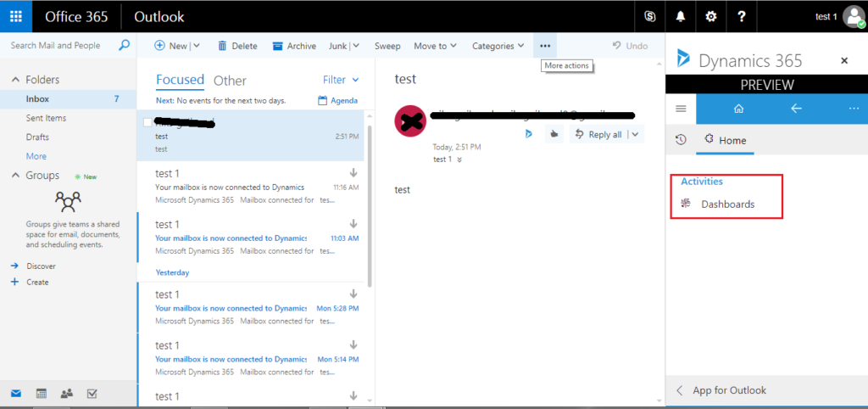Select the Focused inbox tab
This screenshot has height=409, width=868.
[180, 80]
